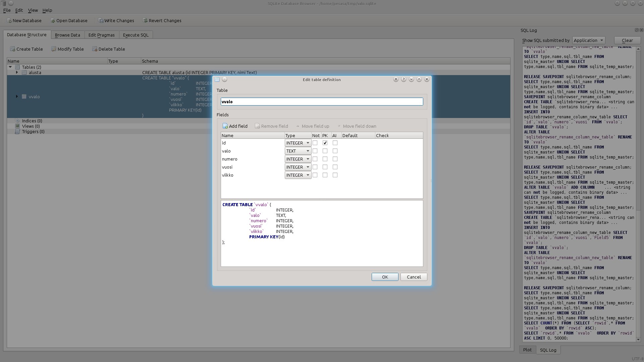Click the Views icon in tree
Image resolution: width=644 pixels, height=362 pixels.
17,126
